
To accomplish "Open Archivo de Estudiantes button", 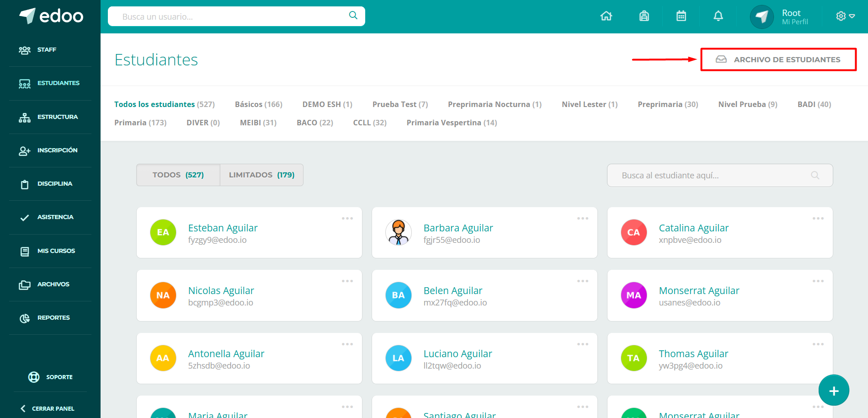I will click(x=778, y=59).
